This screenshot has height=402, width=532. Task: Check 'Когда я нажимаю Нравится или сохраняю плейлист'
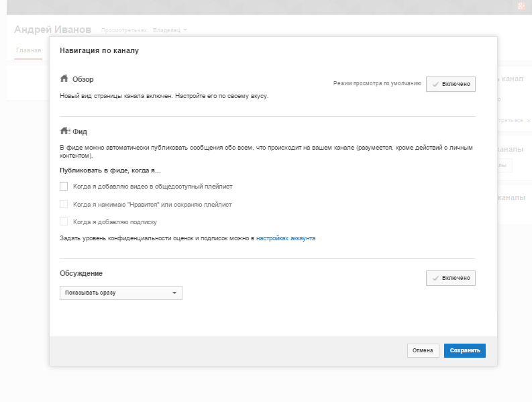(64, 204)
